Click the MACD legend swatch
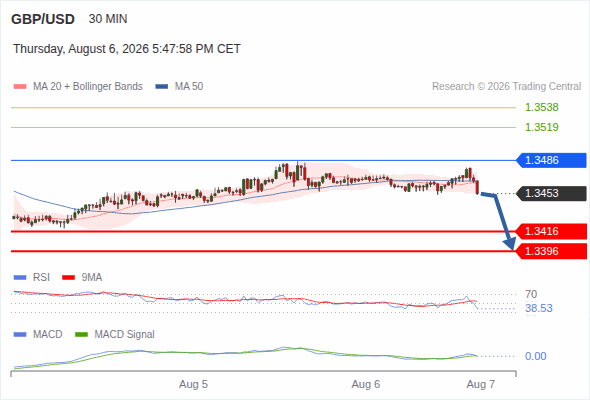 pyautogui.click(x=20, y=335)
